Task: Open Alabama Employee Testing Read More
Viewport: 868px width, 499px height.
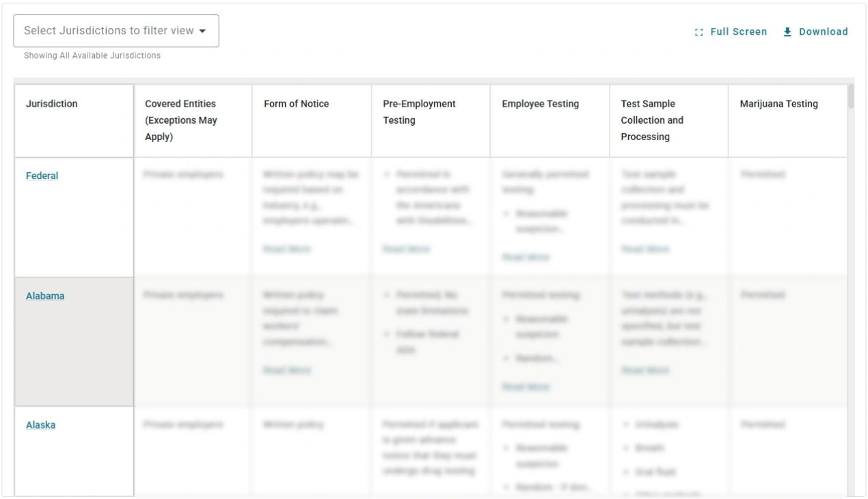Action: [x=526, y=386]
